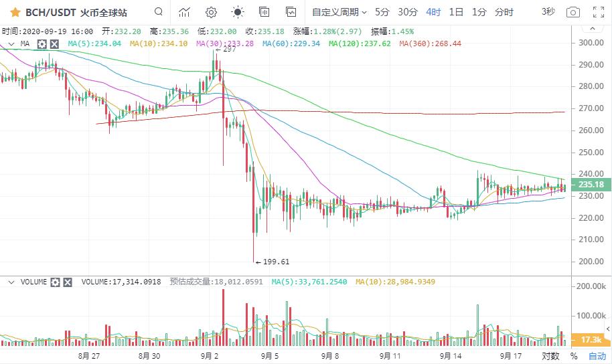612x364 pixels.
Task: Toggle logarithmic scale (对数)
Action: pyautogui.click(x=550, y=356)
